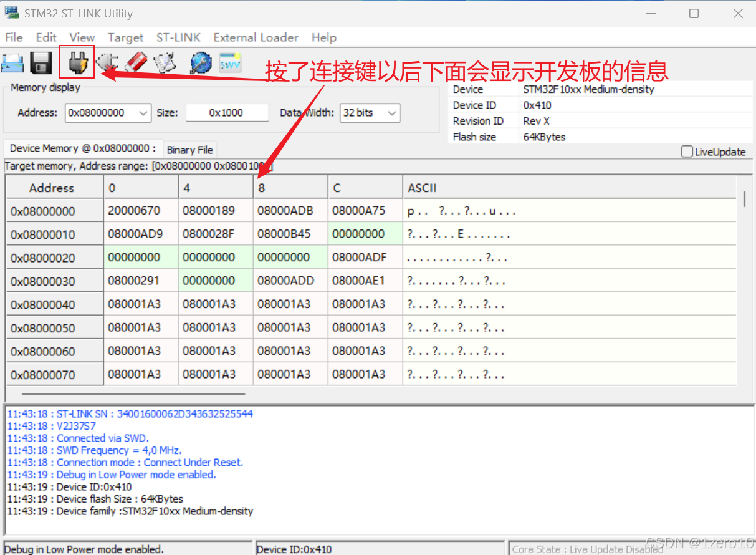Click column header C
This screenshot has width=756, height=555.
click(x=366, y=188)
